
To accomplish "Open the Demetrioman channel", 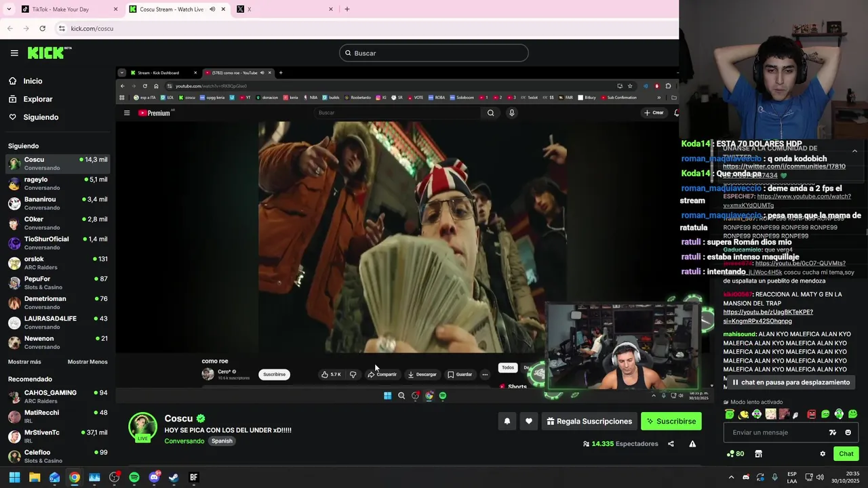I will click(58, 302).
